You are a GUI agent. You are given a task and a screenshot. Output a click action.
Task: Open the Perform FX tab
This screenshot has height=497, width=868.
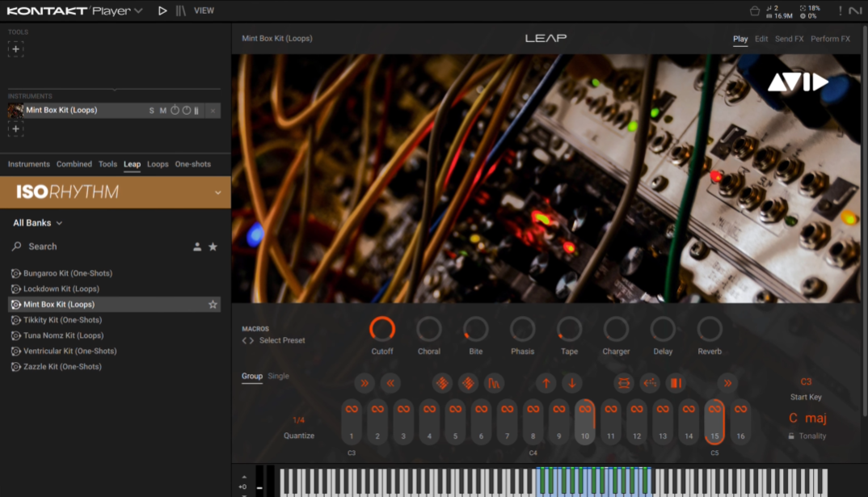point(831,38)
